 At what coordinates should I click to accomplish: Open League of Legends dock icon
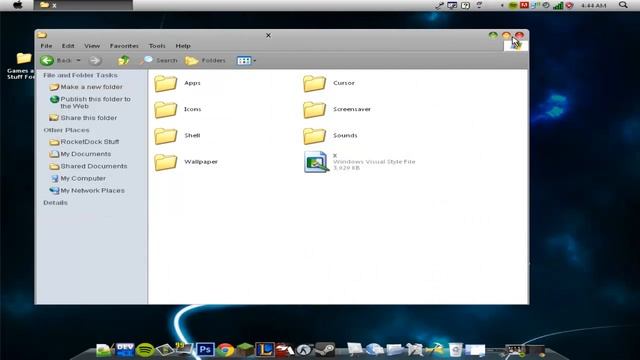point(265,349)
